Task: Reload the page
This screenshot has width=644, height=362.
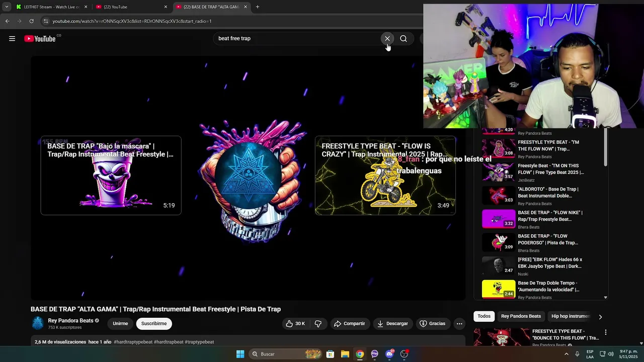Action: coord(31,21)
